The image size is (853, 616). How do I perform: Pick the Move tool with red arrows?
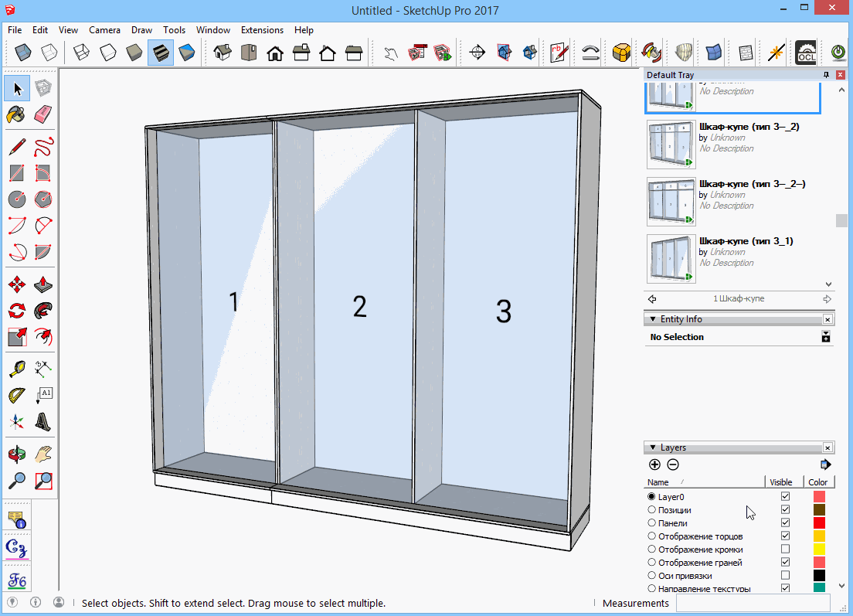pyautogui.click(x=16, y=285)
